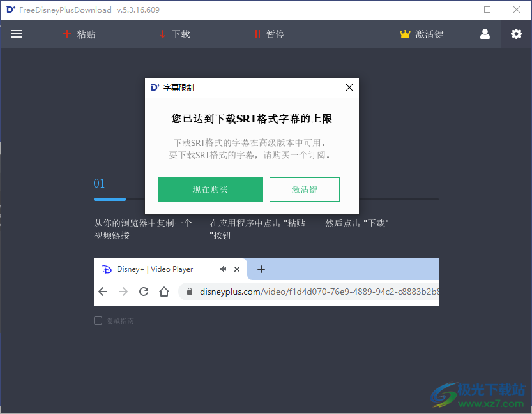This screenshot has width=532, height=414.
Task: Click the browser back arrow in guide
Action: [103, 292]
